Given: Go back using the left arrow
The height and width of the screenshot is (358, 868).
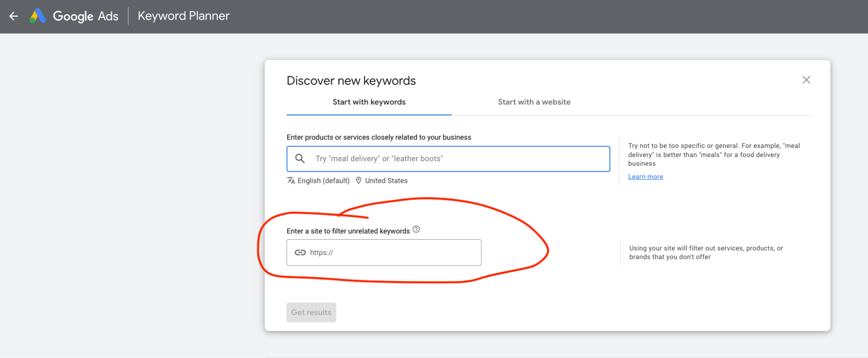Looking at the screenshot, I should pos(14,16).
